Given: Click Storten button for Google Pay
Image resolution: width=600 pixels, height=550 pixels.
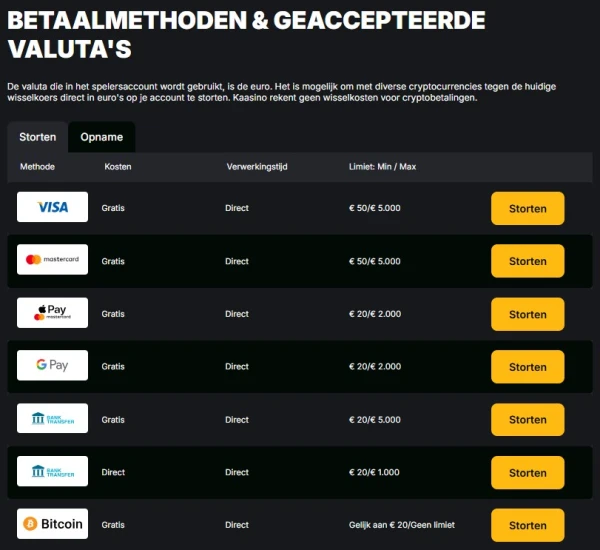Looking at the screenshot, I should [x=527, y=367].
